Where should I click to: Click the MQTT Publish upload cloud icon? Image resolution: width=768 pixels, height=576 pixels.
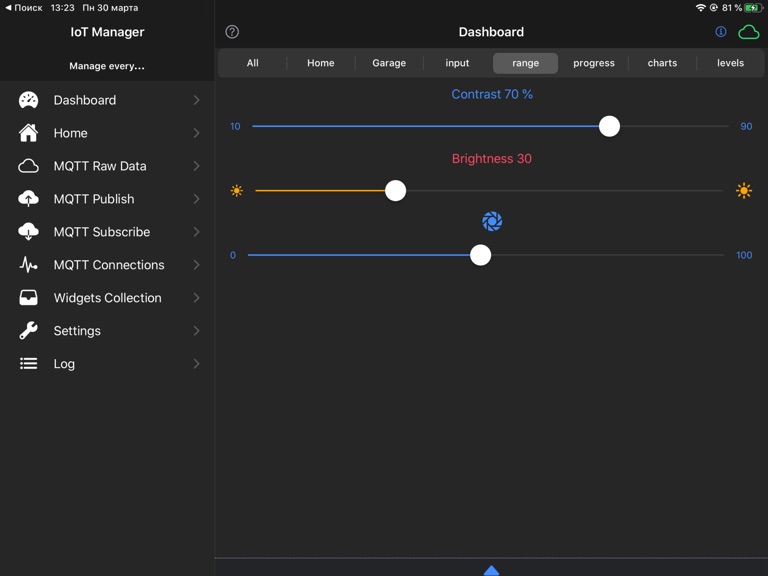point(28,199)
